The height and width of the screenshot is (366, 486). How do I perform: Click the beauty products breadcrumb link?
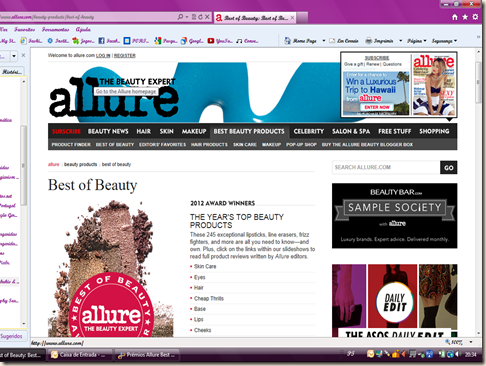(80, 164)
